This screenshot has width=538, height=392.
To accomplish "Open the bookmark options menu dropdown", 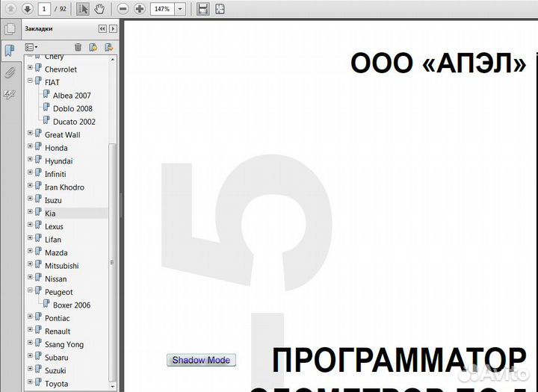I will (31, 47).
